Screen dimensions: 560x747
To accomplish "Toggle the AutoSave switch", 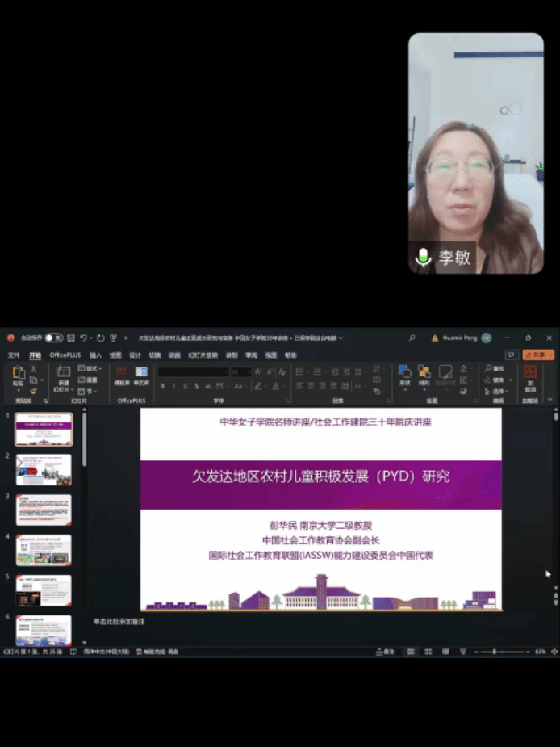I will [53, 338].
